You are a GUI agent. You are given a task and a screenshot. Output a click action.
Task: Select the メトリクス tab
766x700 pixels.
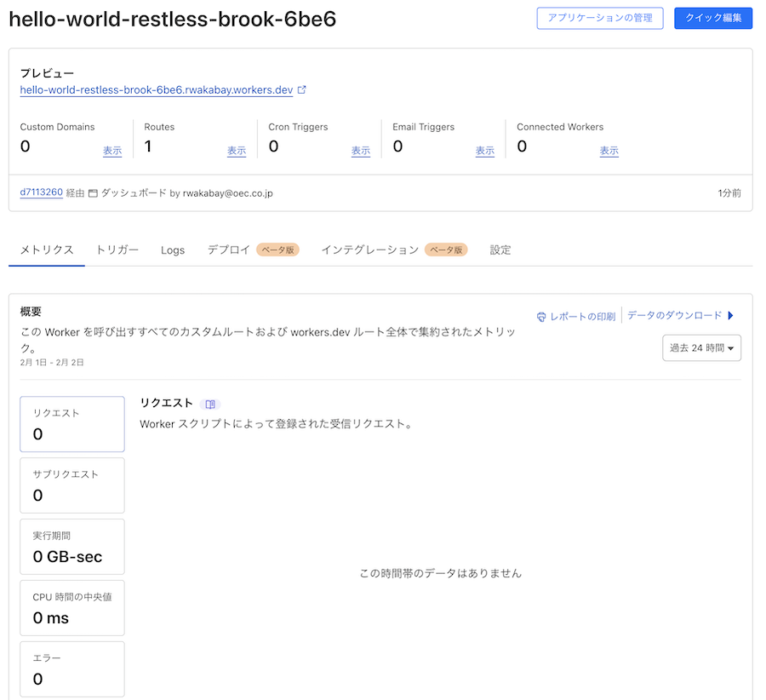46,250
